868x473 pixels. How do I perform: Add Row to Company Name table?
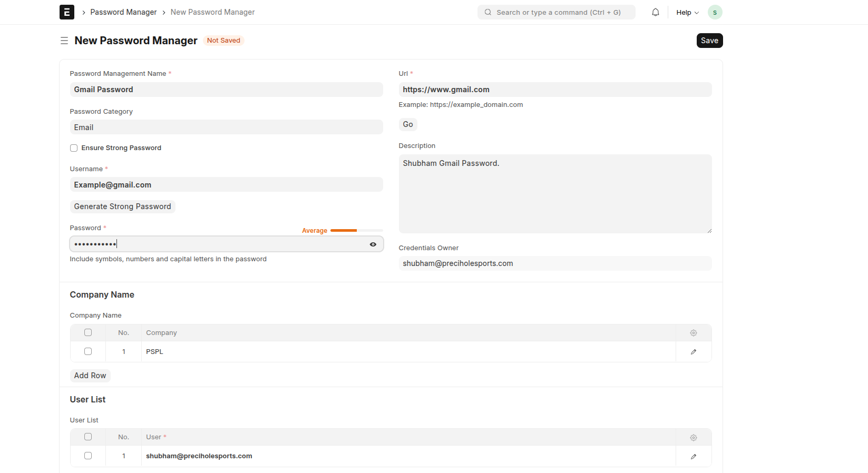point(90,376)
